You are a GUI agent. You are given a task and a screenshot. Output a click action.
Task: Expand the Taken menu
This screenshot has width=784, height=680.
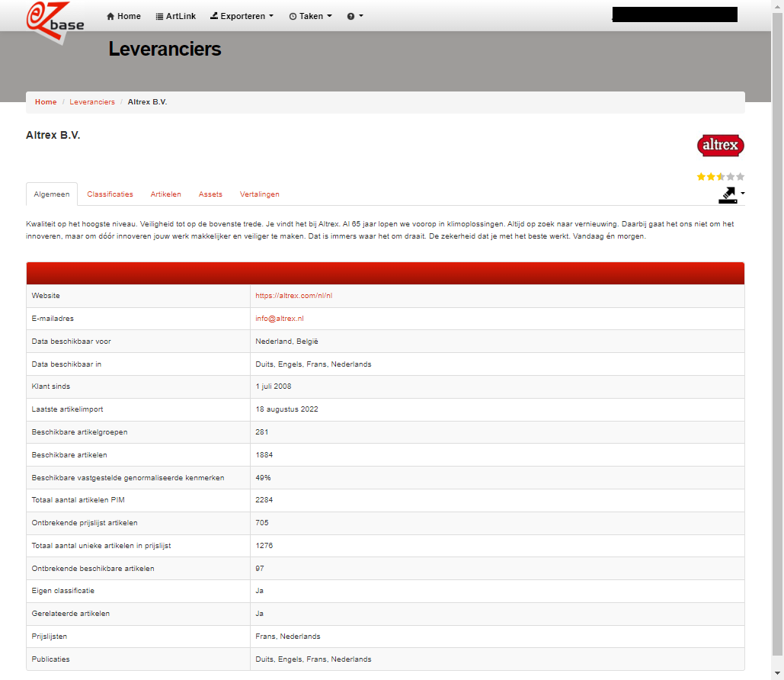click(x=311, y=16)
